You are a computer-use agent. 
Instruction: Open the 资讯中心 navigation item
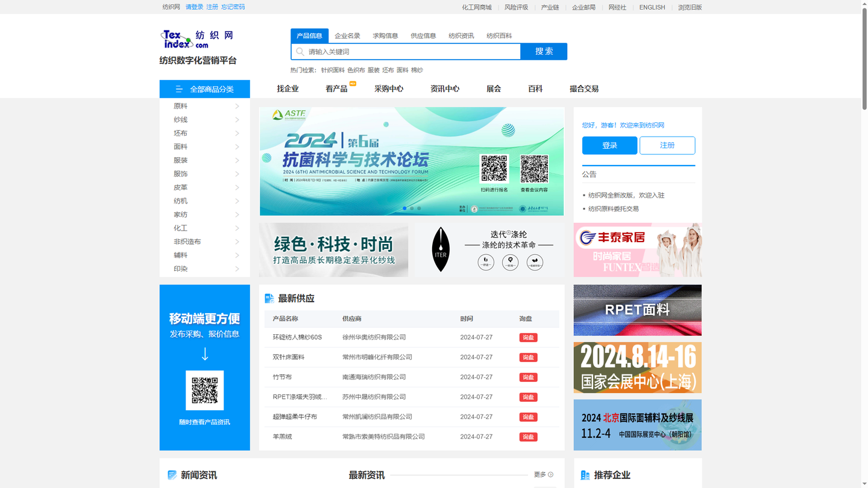tap(445, 89)
